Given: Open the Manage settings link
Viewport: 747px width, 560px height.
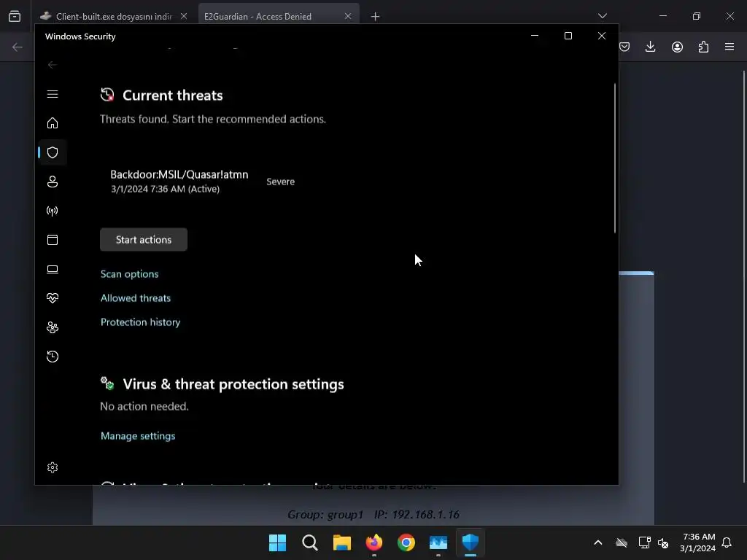Looking at the screenshot, I should 138,436.
